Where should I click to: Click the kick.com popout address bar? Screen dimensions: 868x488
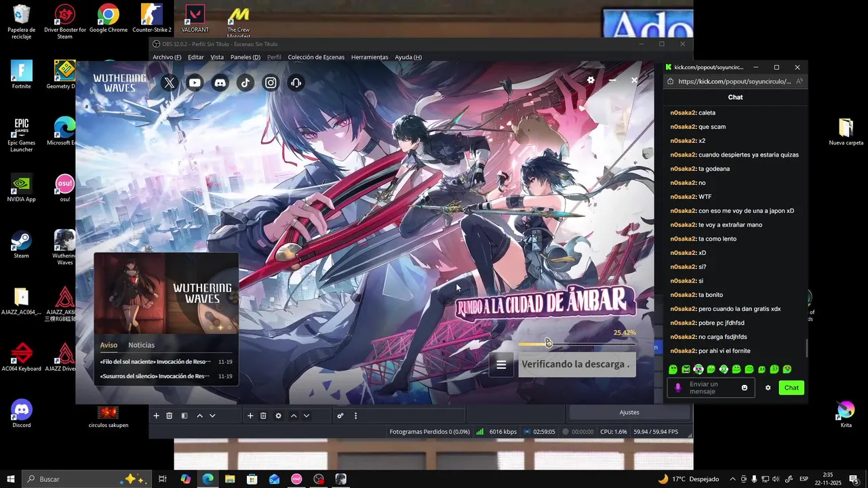click(734, 81)
